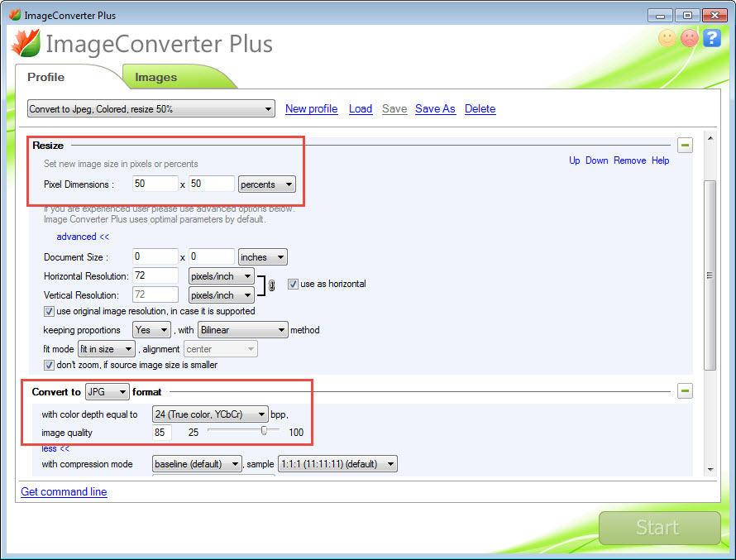Click the green Start button
Viewport: 736px width, 560px height.
coord(659,528)
